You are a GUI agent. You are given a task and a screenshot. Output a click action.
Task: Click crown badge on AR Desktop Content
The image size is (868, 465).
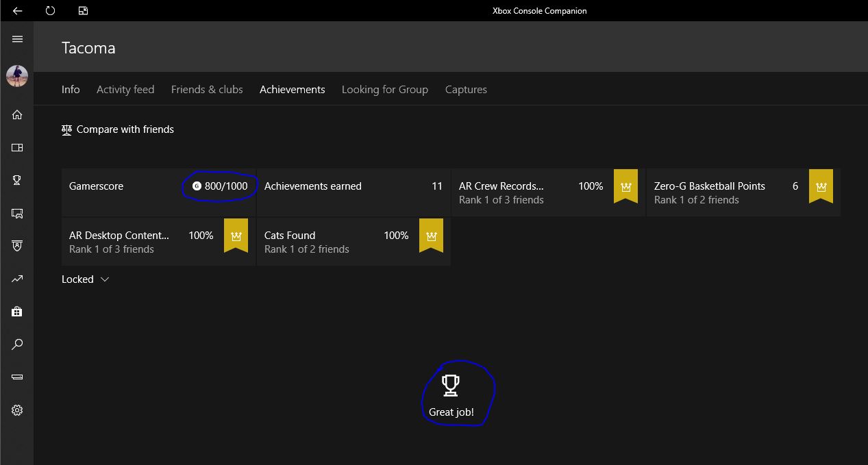pos(236,236)
